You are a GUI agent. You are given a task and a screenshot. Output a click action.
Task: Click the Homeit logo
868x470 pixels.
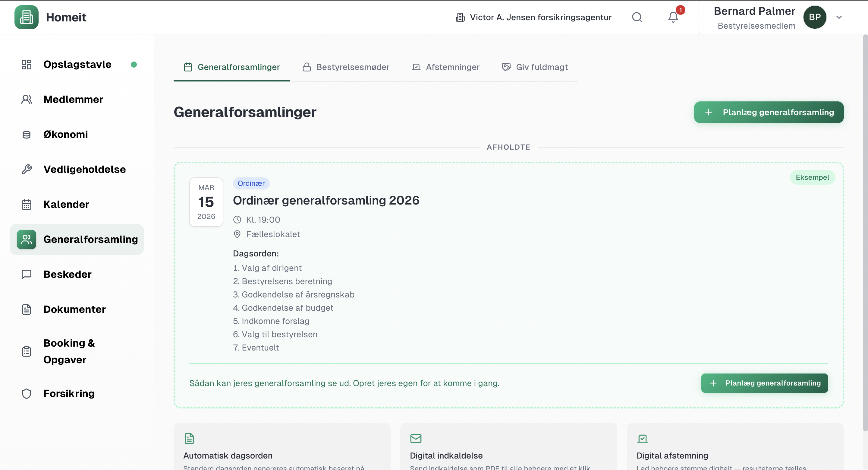(x=51, y=17)
